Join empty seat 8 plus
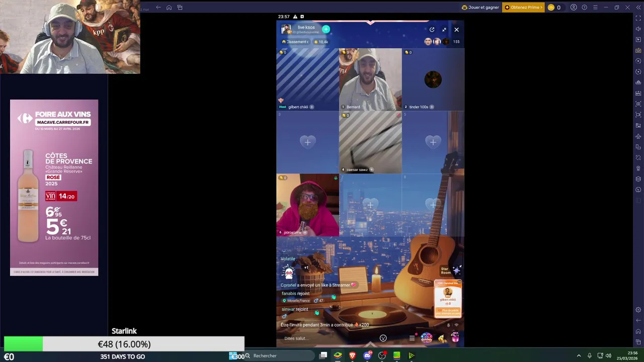This screenshot has width=644, height=362. coord(433,205)
